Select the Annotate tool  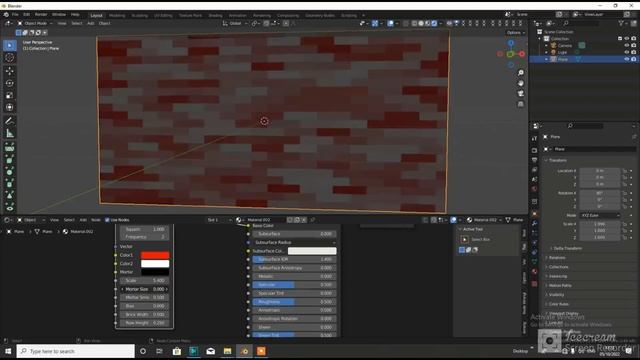tap(10, 121)
